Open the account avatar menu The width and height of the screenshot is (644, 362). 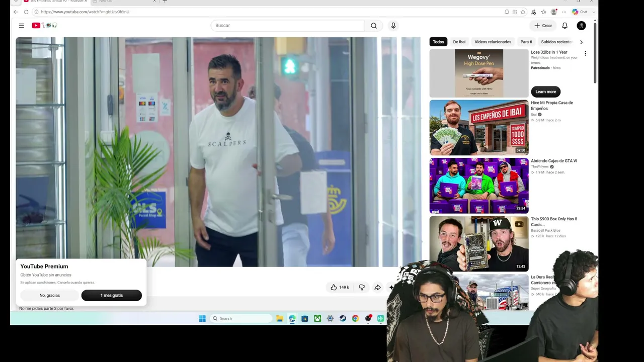click(582, 26)
